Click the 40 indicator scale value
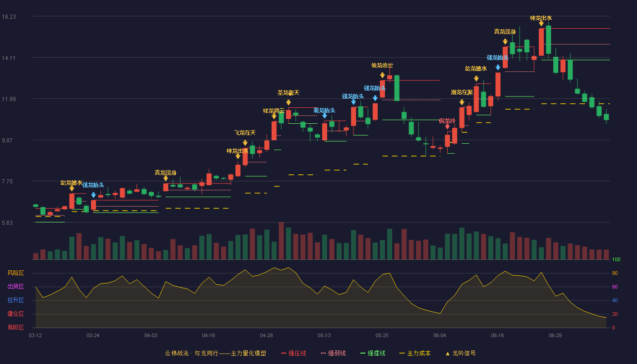This screenshot has height=364, width=637. [x=615, y=301]
